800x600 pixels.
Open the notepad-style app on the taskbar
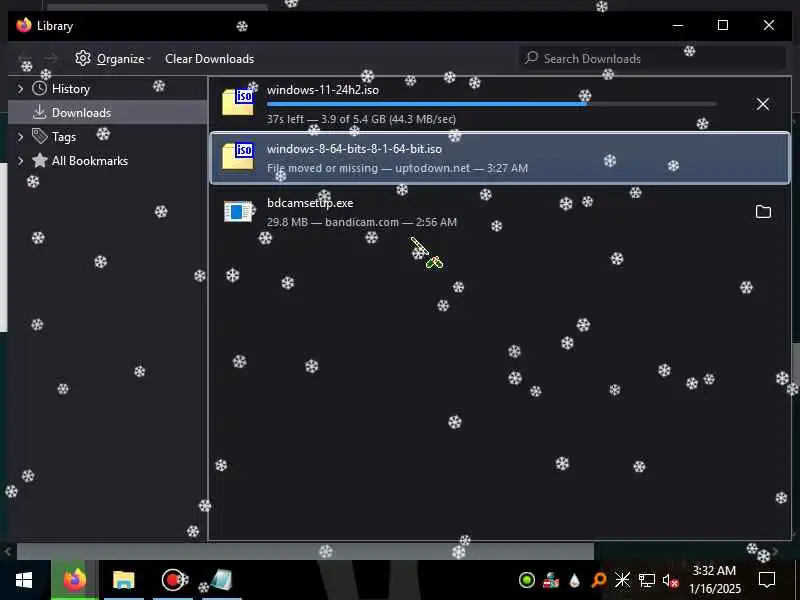tap(221, 580)
